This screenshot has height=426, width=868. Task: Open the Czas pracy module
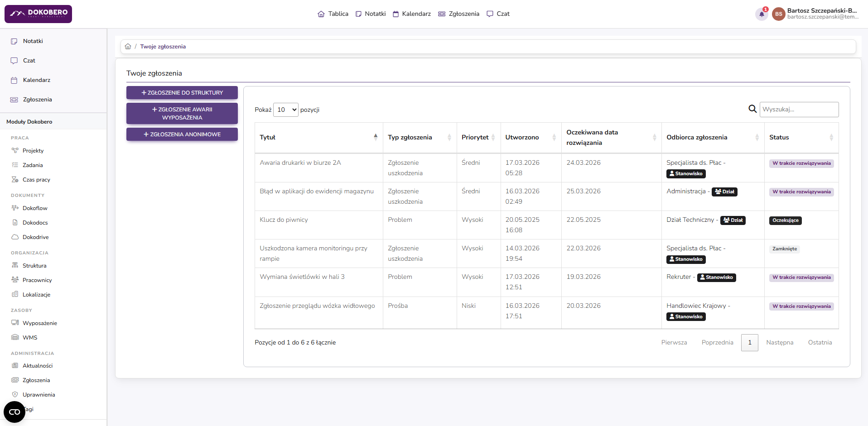tap(37, 179)
